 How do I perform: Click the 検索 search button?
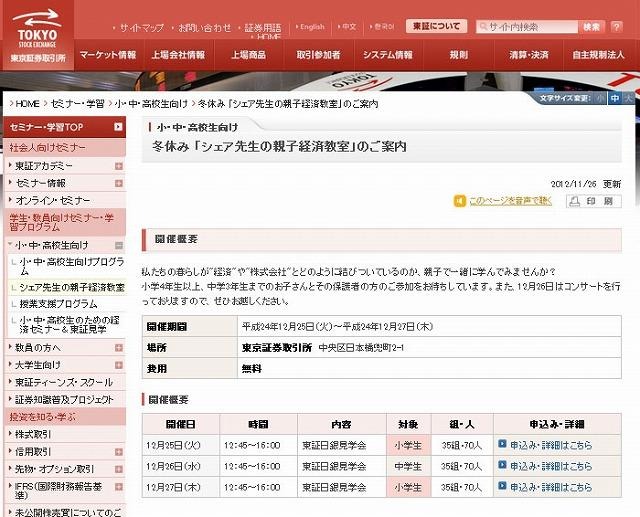click(592, 27)
